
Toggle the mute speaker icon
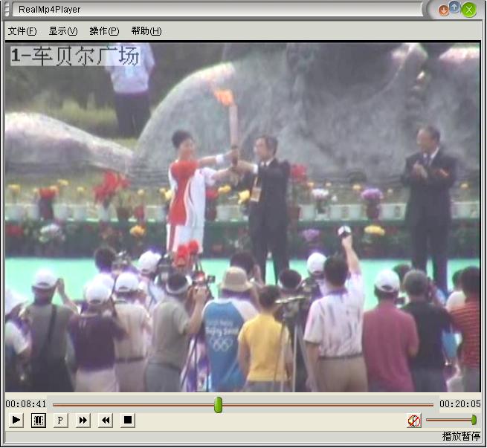tap(414, 421)
